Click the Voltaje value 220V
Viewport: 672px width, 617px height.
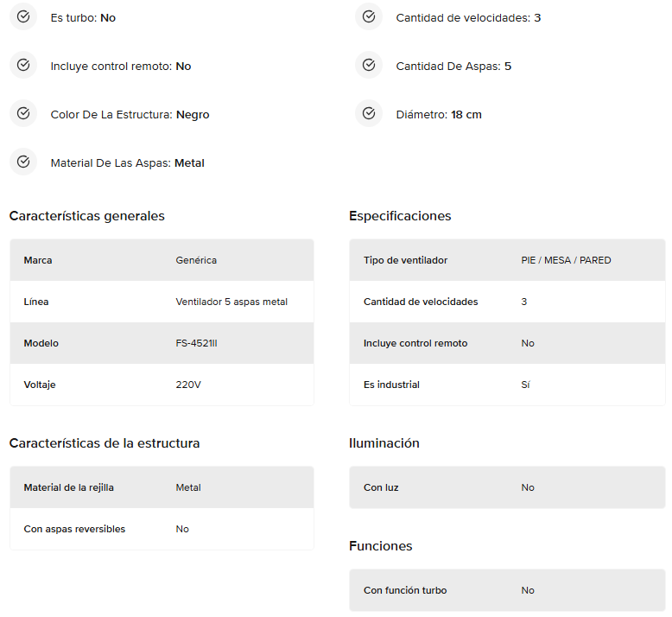[188, 385]
